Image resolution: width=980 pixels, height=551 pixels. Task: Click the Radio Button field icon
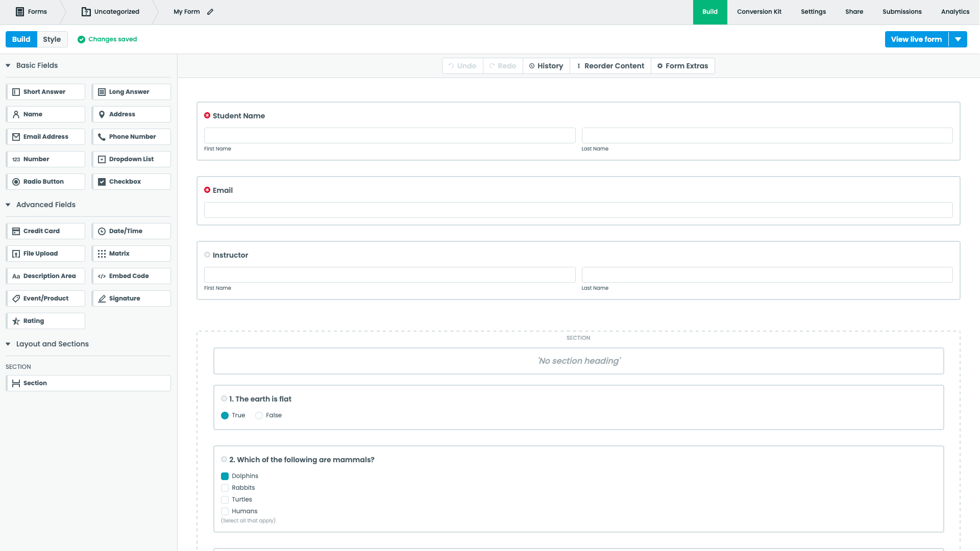tap(16, 182)
